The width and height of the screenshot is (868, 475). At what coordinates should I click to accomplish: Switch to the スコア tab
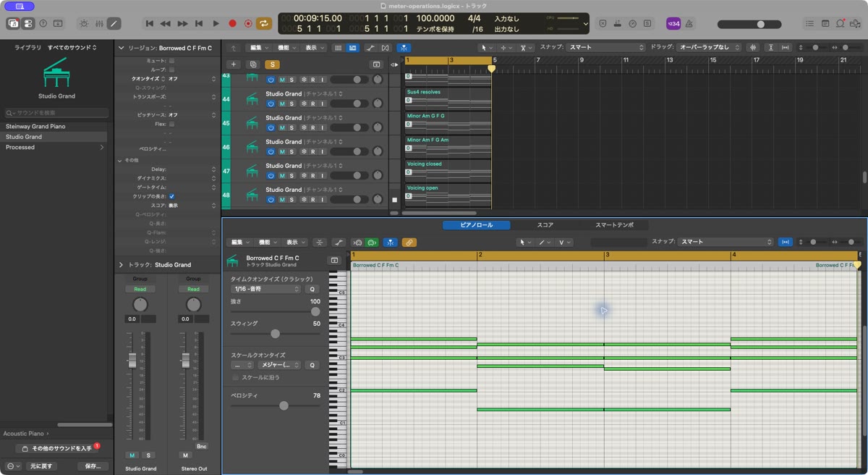click(x=545, y=225)
